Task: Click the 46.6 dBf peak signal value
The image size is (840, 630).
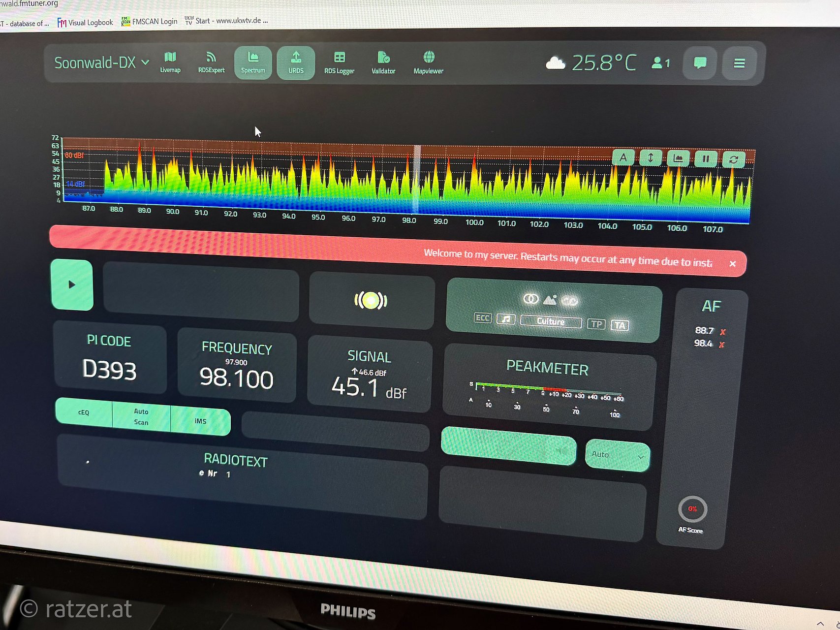Action: tap(369, 373)
